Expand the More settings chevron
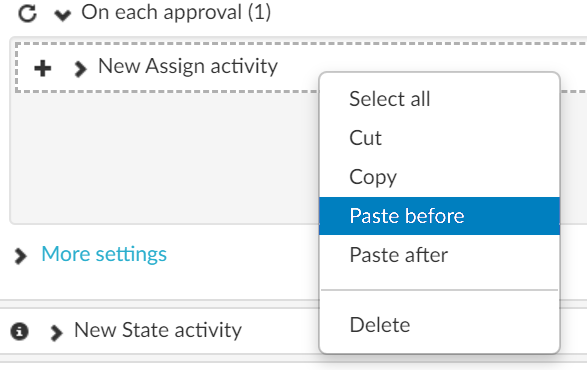This screenshot has width=587, height=370. point(20,256)
